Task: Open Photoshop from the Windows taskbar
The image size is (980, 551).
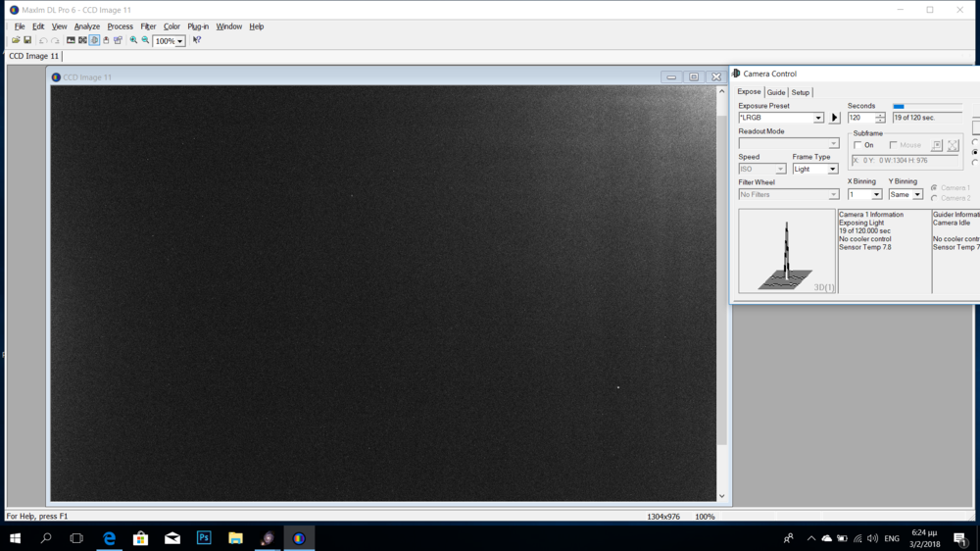Action: point(204,538)
